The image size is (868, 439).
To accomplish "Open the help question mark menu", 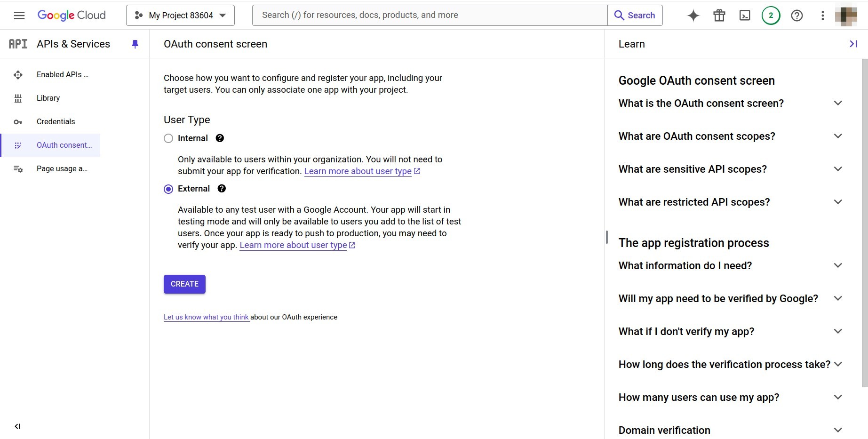I will click(x=796, y=16).
